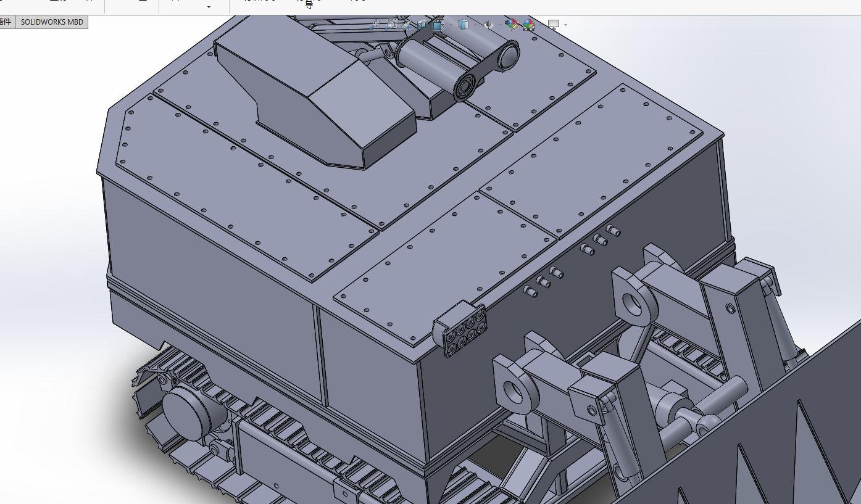The image size is (861, 504).
Task: Click the Zoom to Fit icon
Action: [375, 25]
